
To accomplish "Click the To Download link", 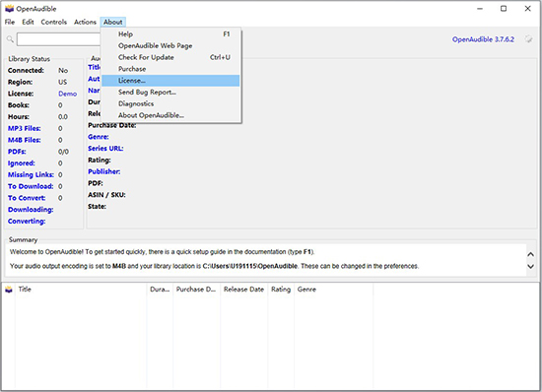I will pos(31,186).
